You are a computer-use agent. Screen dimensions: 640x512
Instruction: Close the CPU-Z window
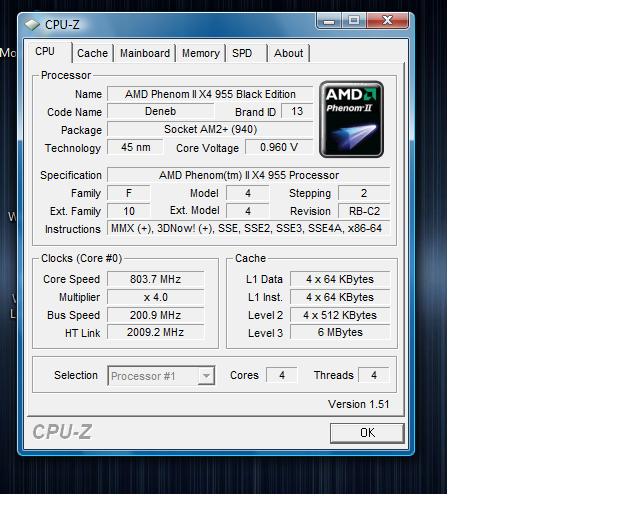point(387,21)
